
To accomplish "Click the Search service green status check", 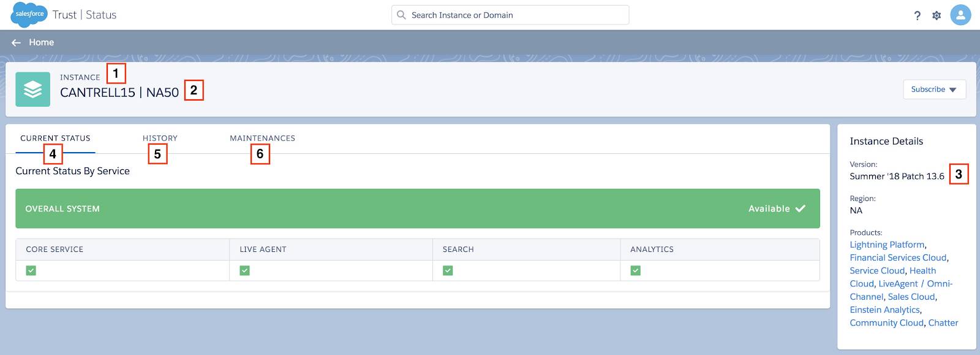I will [x=448, y=270].
